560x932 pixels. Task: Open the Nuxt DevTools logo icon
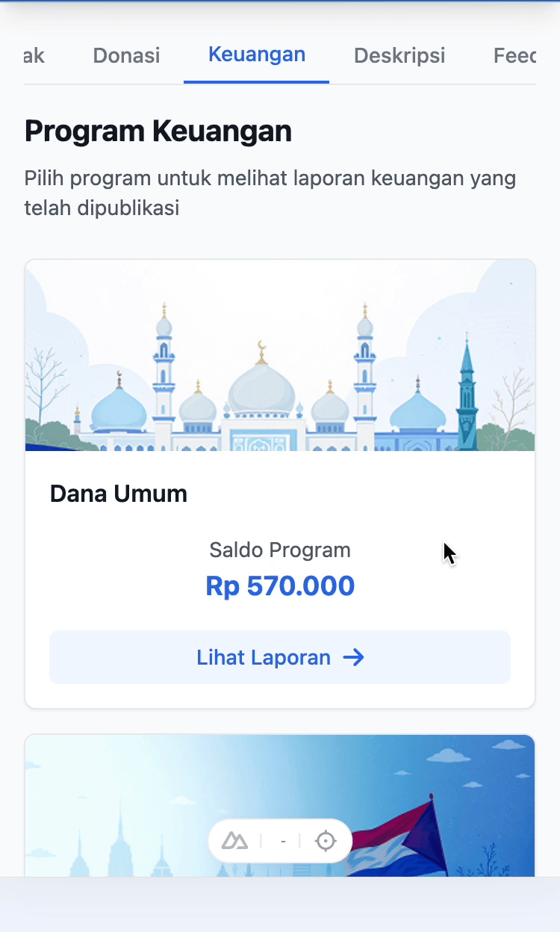point(234,841)
